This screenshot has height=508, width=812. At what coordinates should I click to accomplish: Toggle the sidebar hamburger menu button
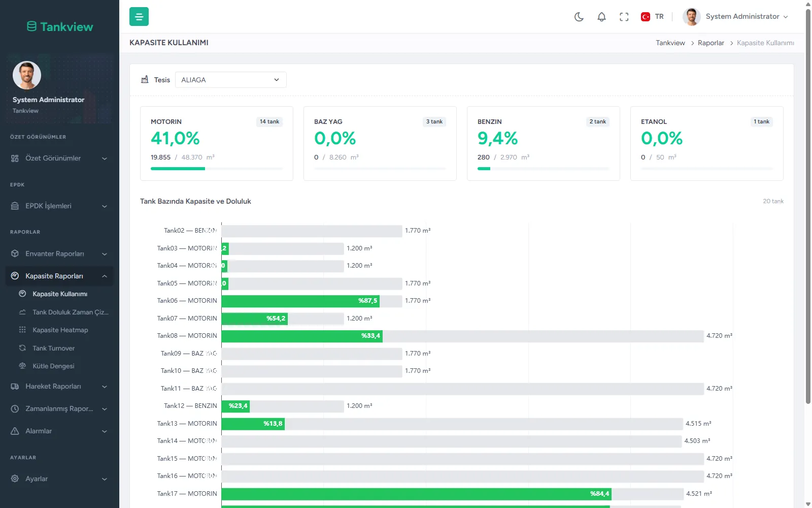coord(139,17)
